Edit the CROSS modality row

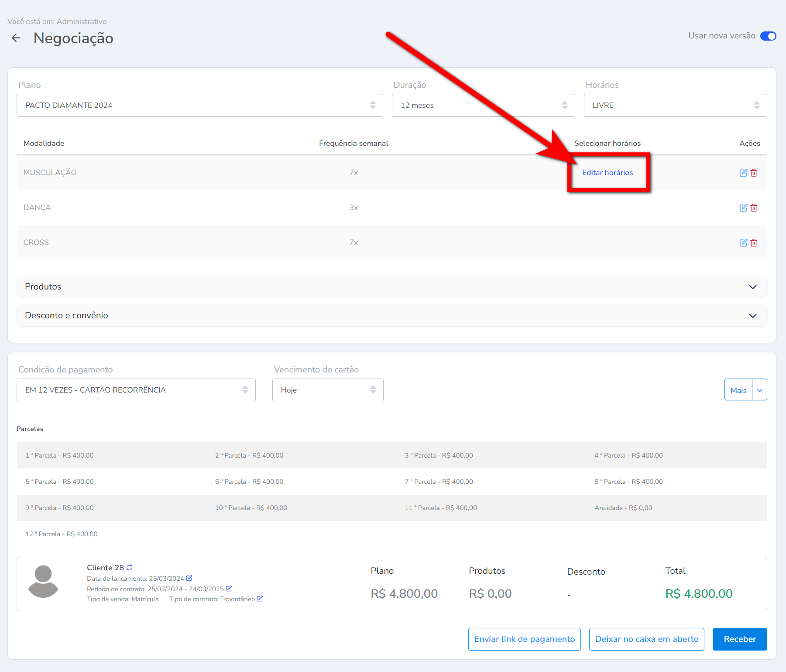pos(743,243)
